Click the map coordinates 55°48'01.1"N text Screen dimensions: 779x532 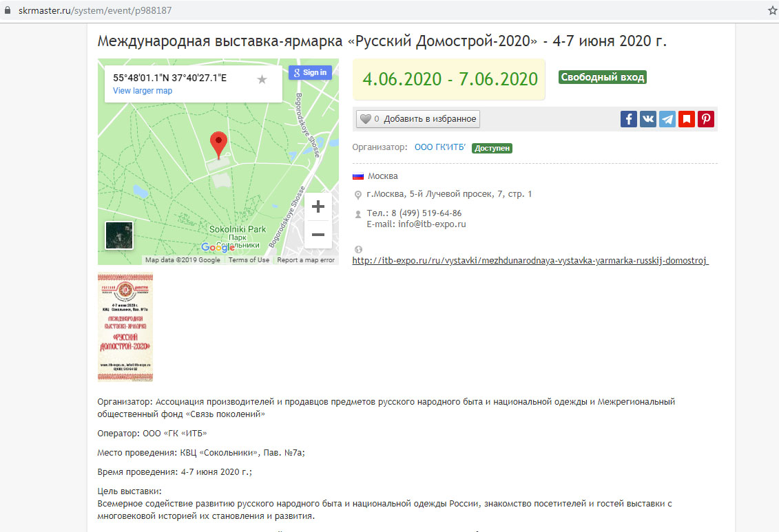click(169, 78)
